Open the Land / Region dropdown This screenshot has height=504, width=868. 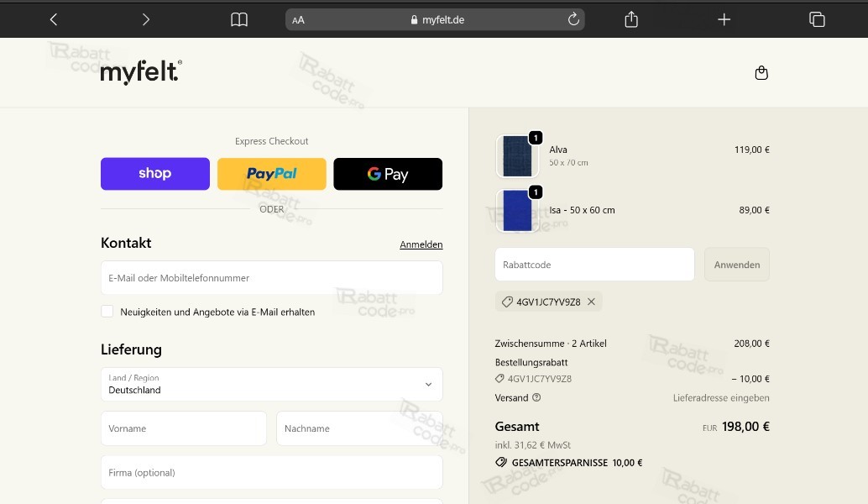[272, 385]
